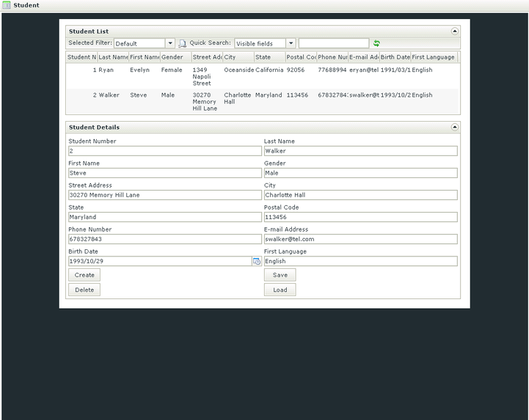The image size is (529, 420).
Task: Select the Walker row in student list
Action: point(262,101)
